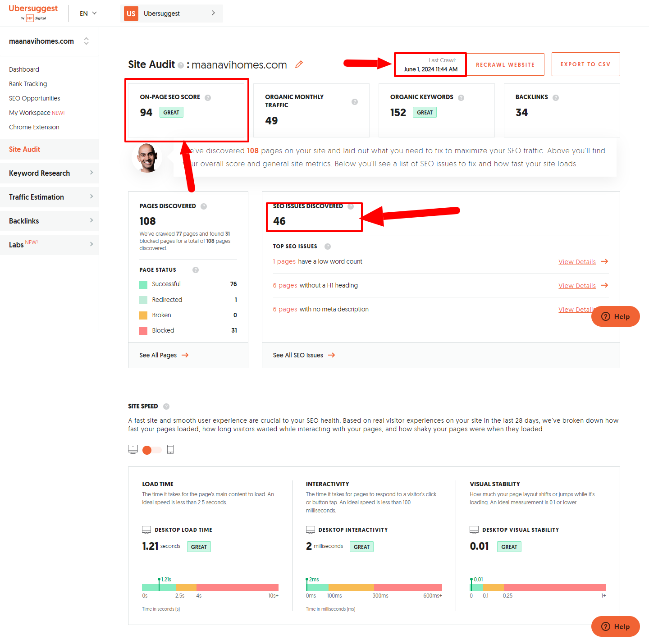Expand Traffic Estimation section
Screen dimensions: 649x644
pos(49,197)
